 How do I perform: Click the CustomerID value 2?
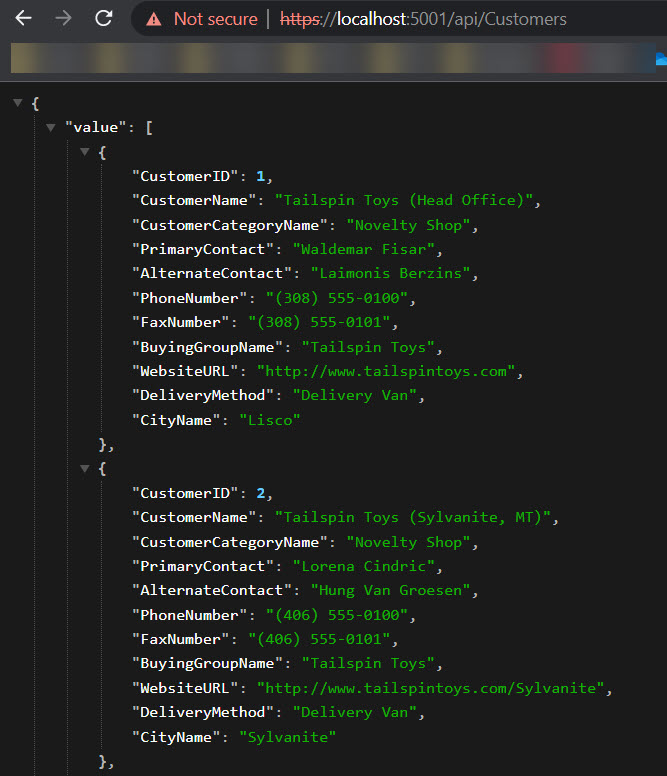261,493
